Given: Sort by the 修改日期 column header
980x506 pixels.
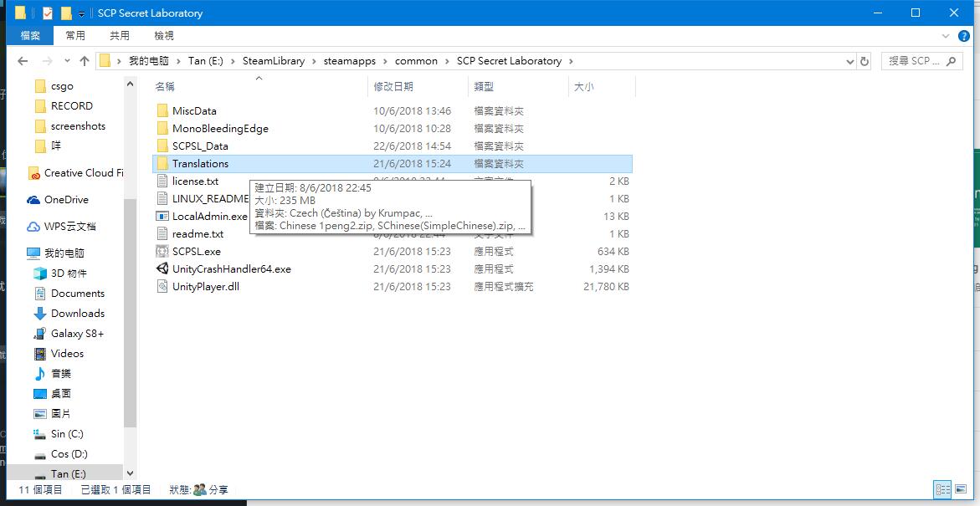Looking at the screenshot, I should (x=418, y=87).
